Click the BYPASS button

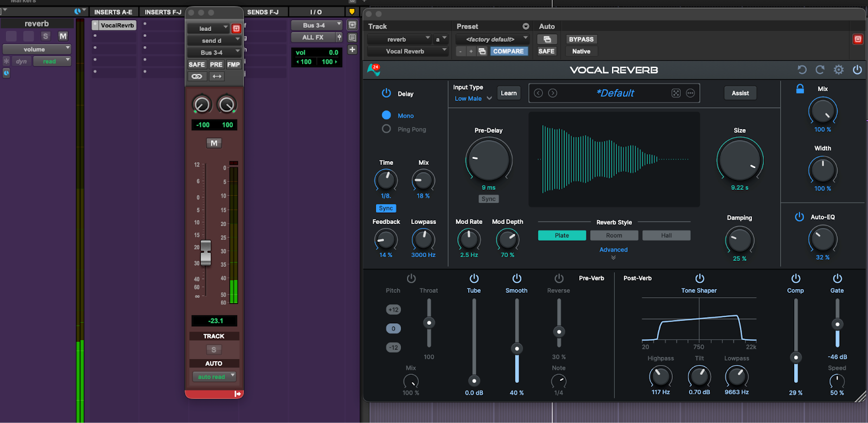pyautogui.click(x=581, y=39)
